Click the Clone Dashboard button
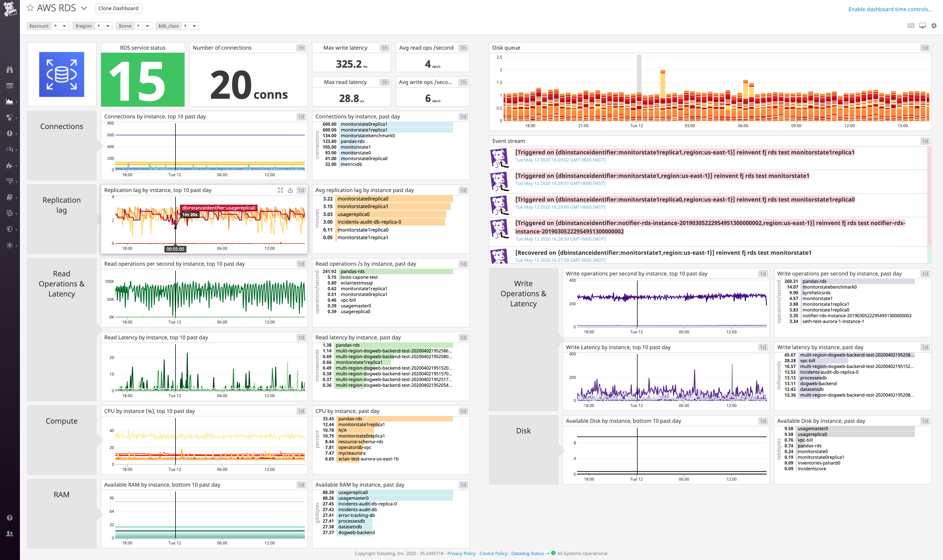The height and width of the screenshot is (560, 943). 118,8
